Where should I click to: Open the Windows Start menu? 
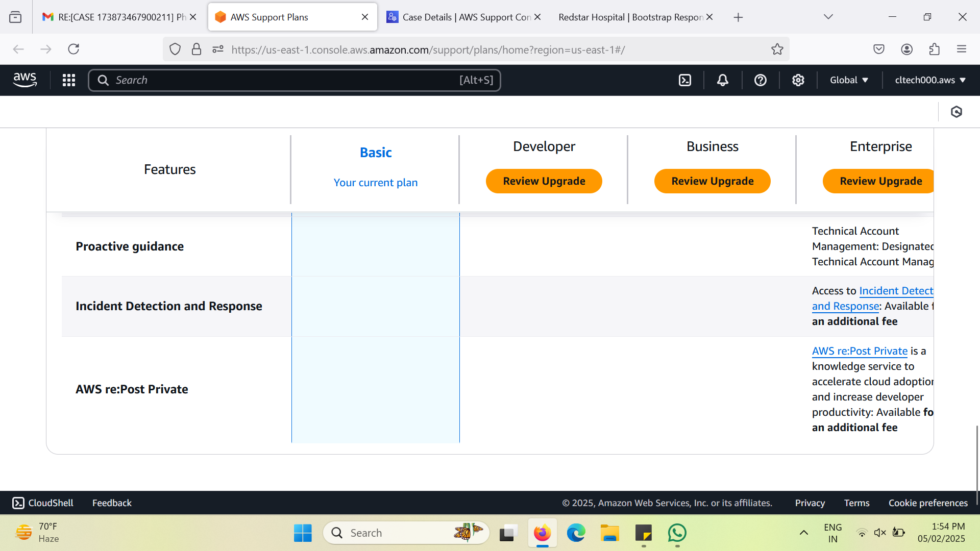[x=303, y=533]
